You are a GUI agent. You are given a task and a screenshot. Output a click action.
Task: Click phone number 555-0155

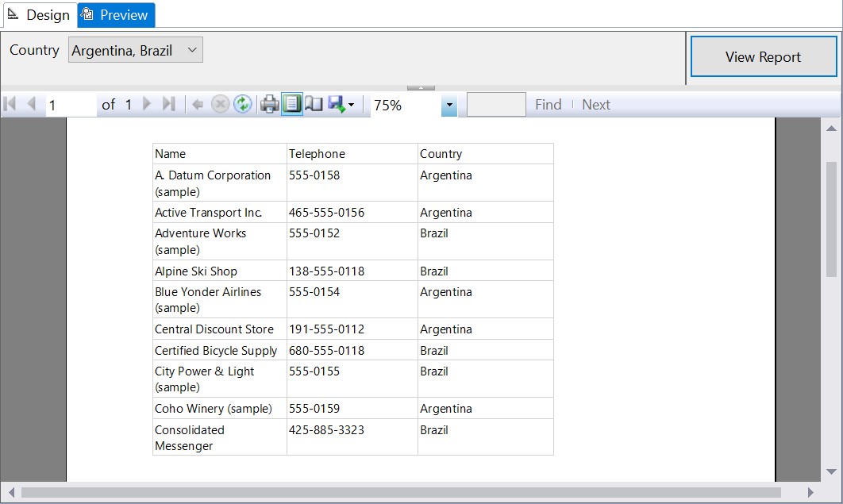click(x=314, y=371)
